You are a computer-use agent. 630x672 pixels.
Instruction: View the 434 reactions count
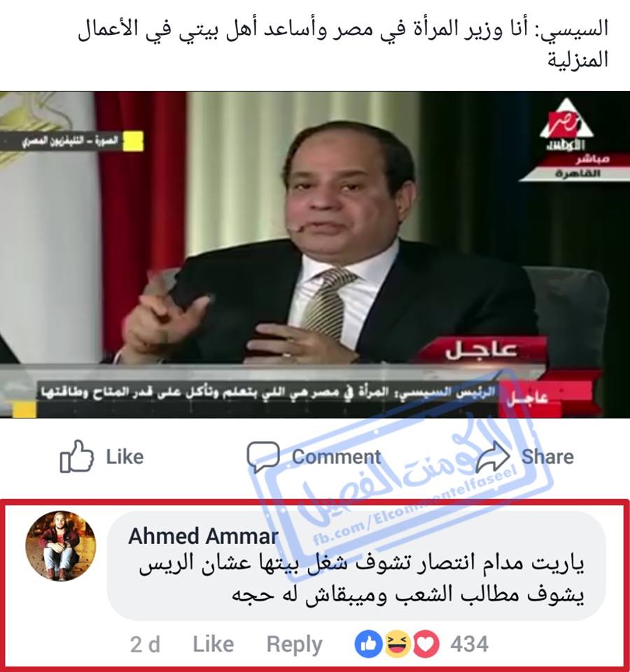469,644
